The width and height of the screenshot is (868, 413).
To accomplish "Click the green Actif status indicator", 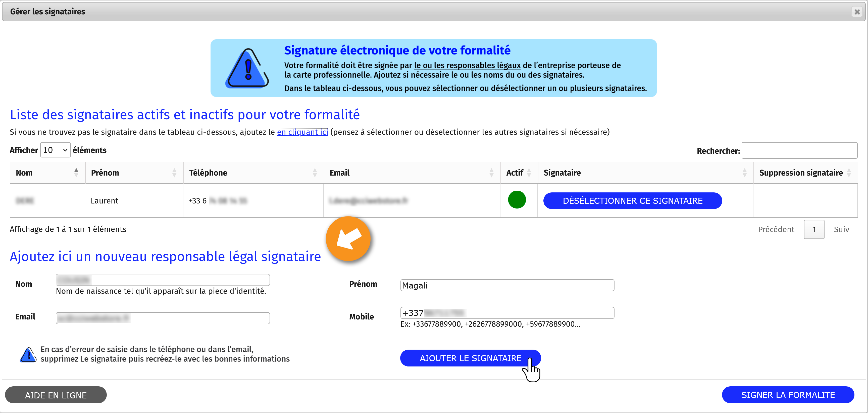I will 517,200.
